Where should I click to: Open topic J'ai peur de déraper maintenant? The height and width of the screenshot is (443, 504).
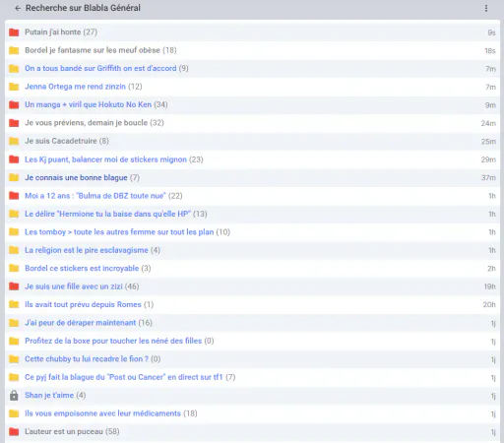pos(81,323)
